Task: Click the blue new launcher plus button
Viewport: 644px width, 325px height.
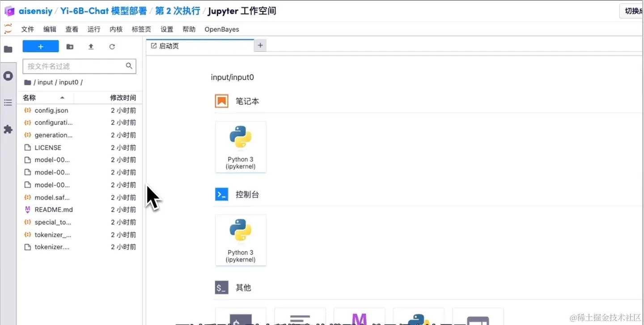Action: coord(41,47)
